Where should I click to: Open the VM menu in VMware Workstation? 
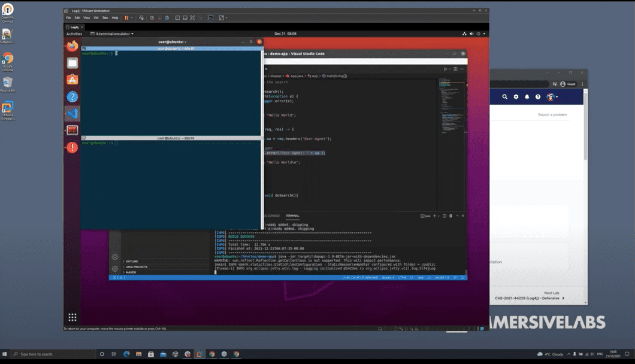(x=96, y=18)
